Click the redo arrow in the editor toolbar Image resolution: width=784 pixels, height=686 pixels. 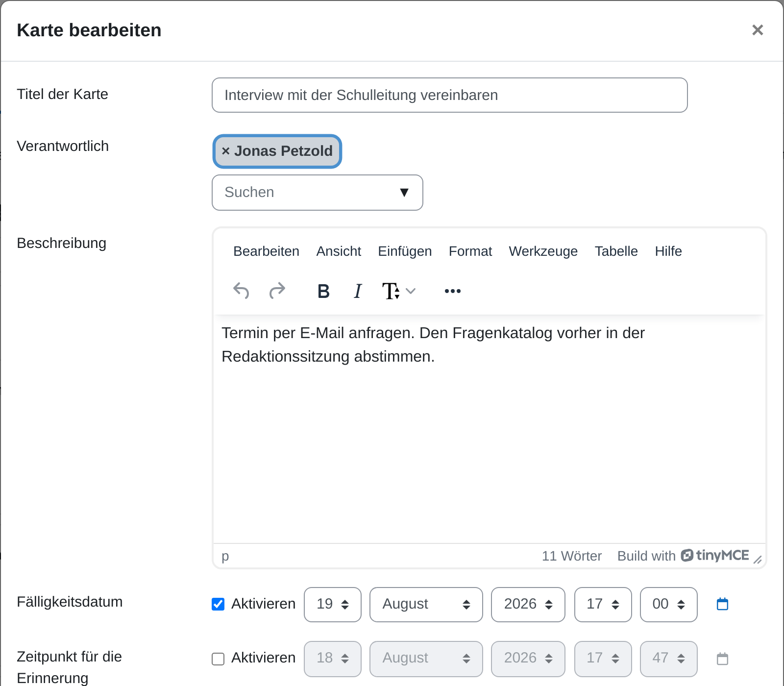click(277, 291)
